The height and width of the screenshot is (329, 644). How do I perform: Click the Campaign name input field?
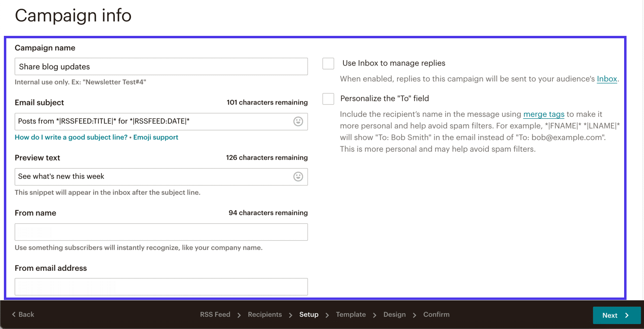161,66
